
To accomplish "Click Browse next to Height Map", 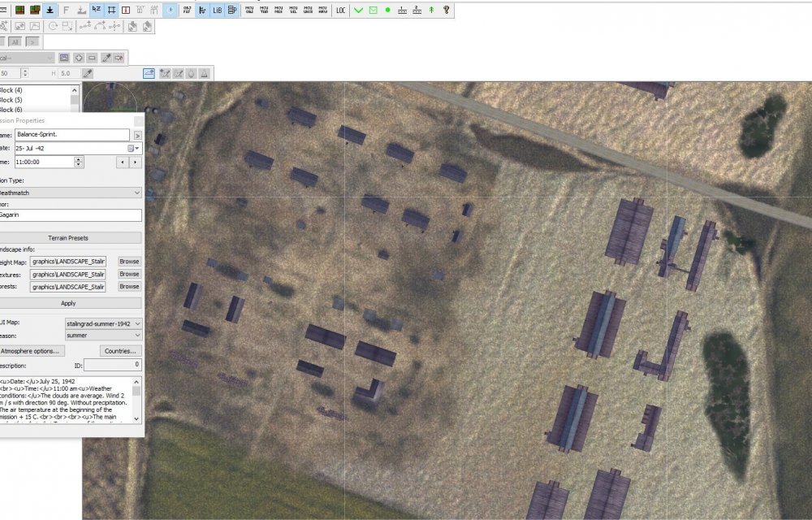I will [129, 262].
